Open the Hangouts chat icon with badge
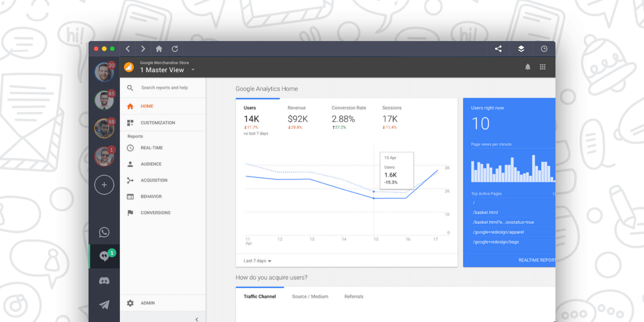644x322 pixels. click(105, 256)
